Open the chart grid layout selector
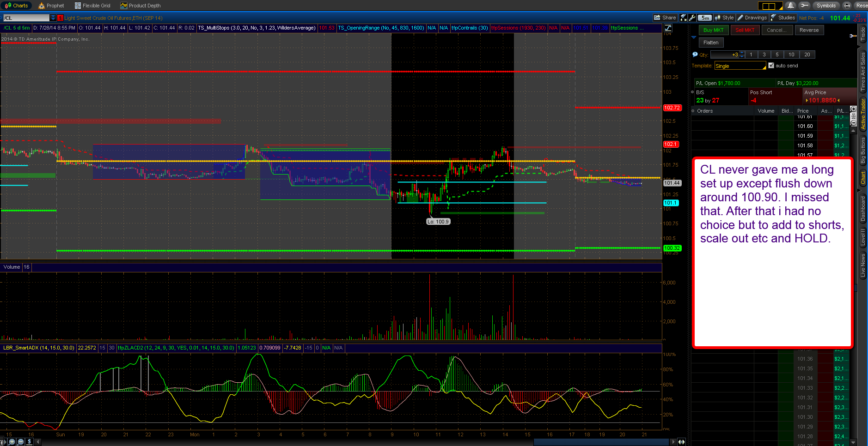The width and height of the screenshot is (868, 446). pyautogui.click(x=770, y=6)
